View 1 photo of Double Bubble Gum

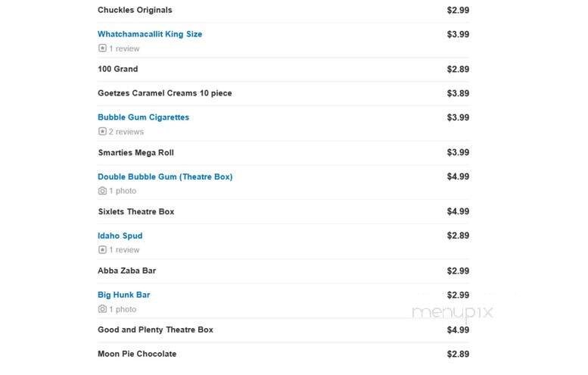123,191
